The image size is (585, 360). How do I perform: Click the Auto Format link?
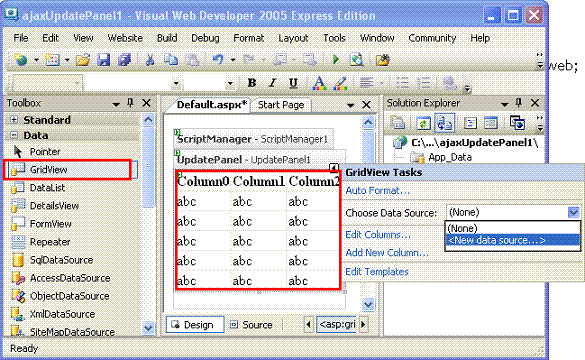(378, 191)
